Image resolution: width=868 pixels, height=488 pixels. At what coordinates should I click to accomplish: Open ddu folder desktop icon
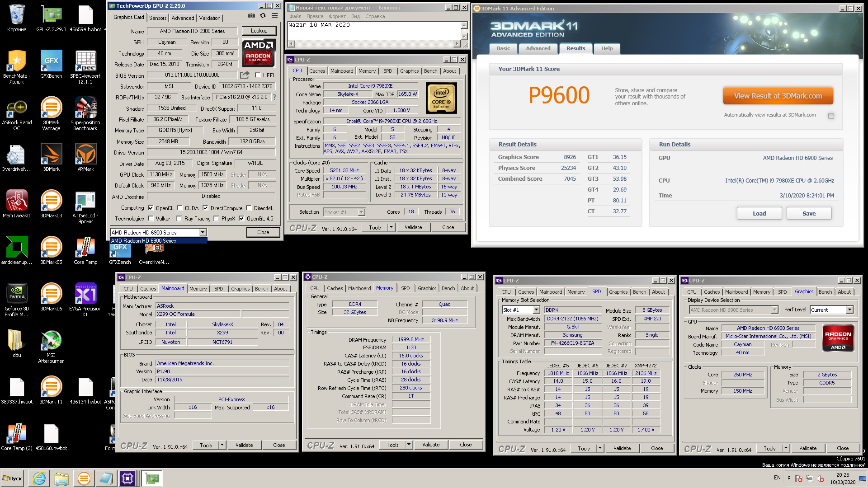17,343
